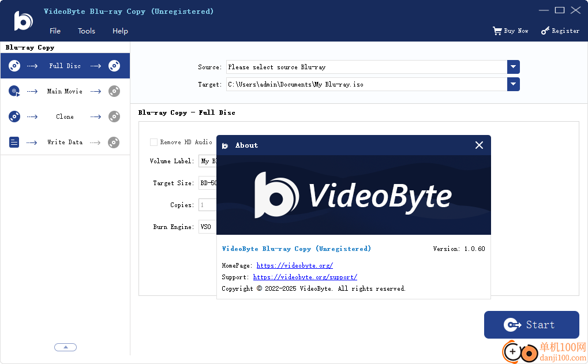This screenshot has height=364, width=588.
Task: Click the grey target disc icon in Main Movie row
Action: [114, 91]
